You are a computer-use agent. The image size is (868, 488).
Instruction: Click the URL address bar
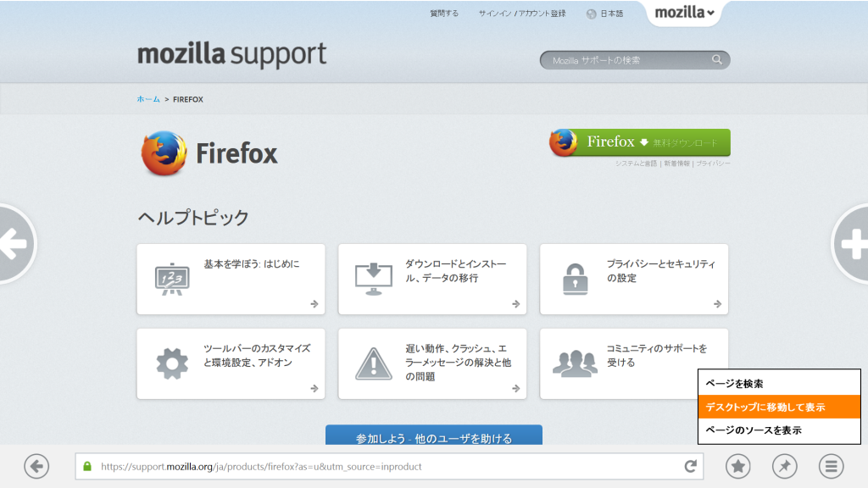[x=389, y=467]
